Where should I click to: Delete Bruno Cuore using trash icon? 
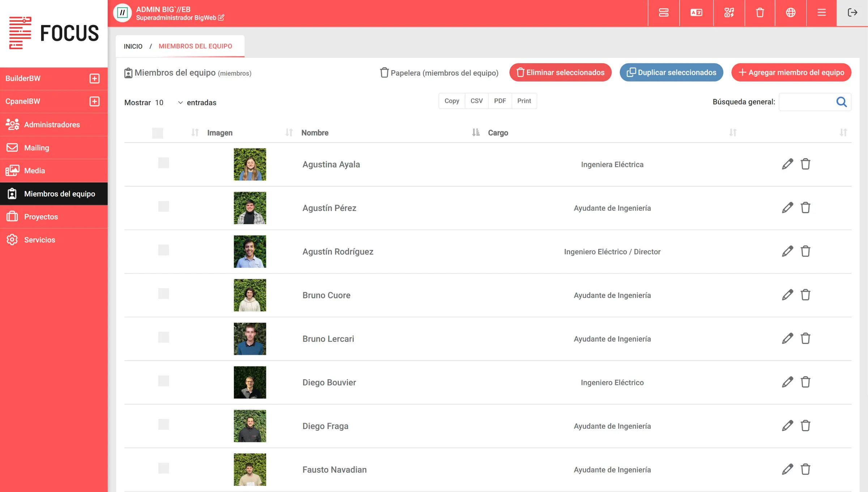point(805,295)
